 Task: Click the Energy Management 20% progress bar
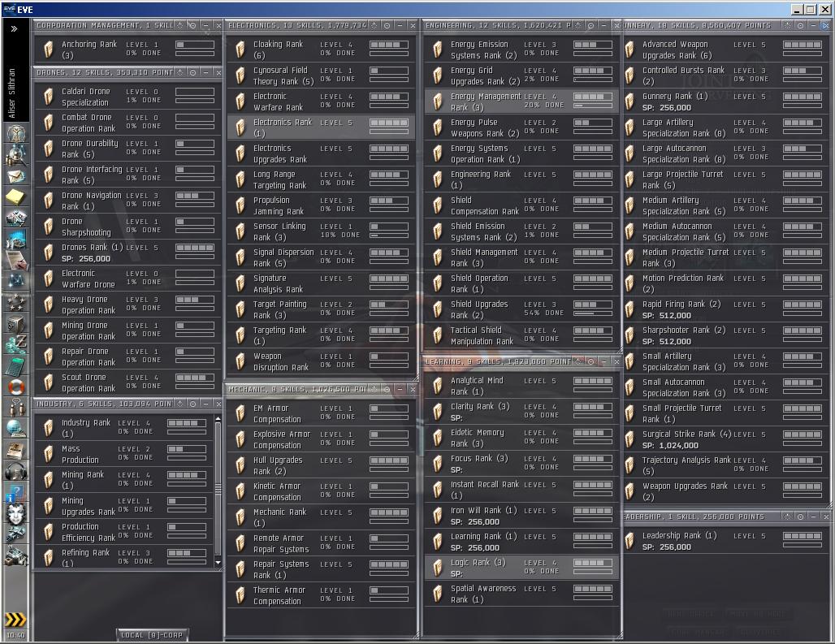click(593, 106)
